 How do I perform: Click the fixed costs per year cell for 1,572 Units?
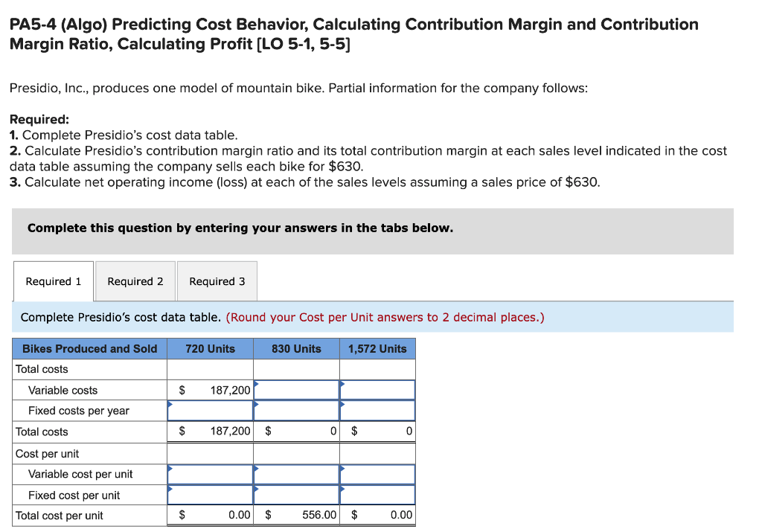click(x=377, y=410)
